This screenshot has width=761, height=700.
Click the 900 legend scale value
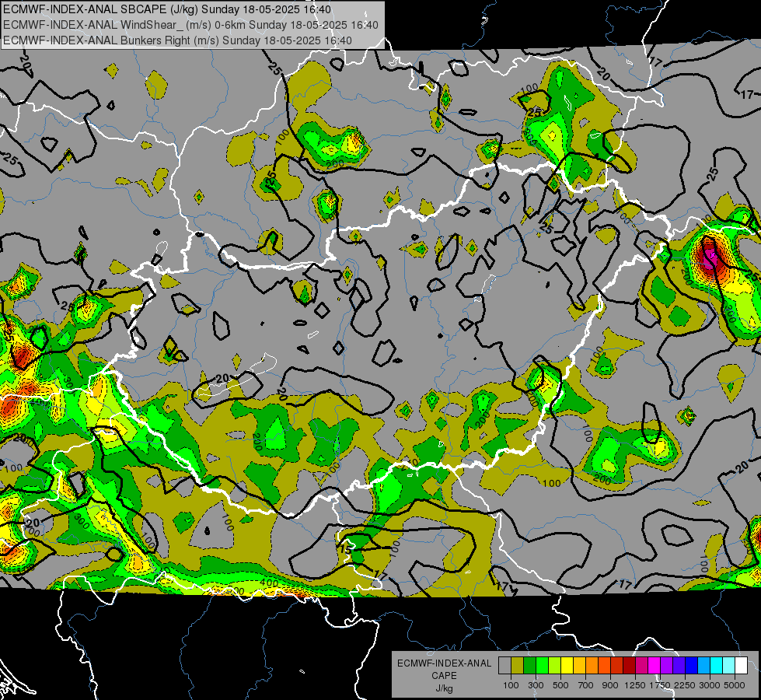tap(610, 685)
